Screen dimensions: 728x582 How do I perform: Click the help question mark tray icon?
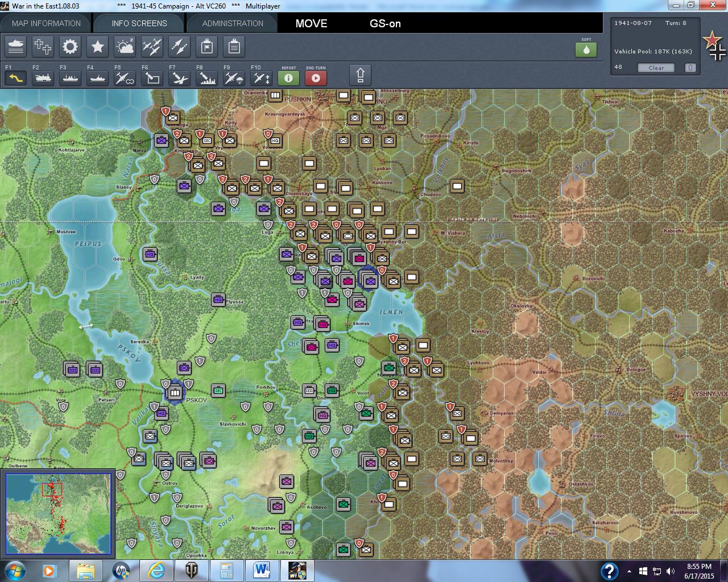point(609,571)
